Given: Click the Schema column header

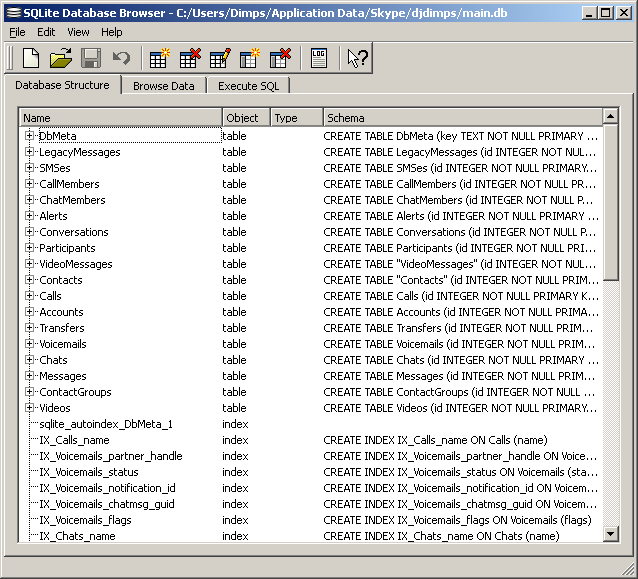Looking at the screenshot, I should coord(462,118).
